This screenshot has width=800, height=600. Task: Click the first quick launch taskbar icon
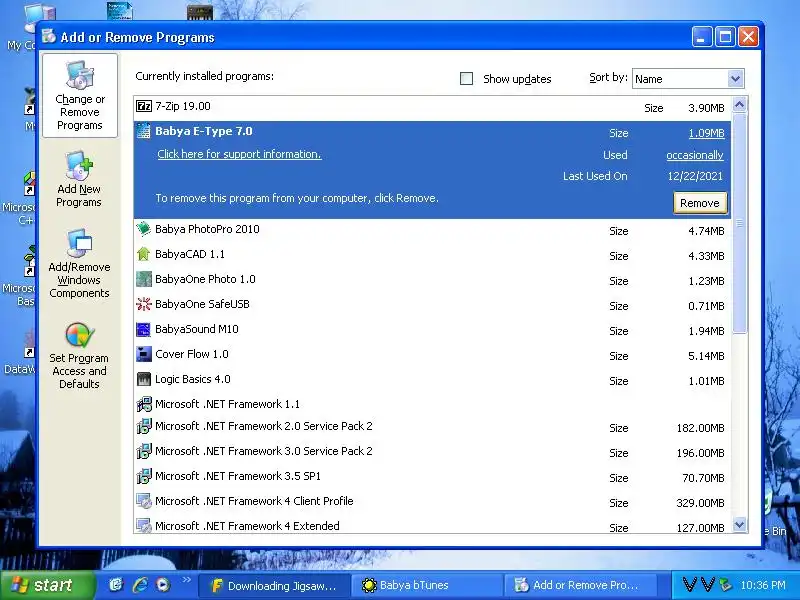tap(116, 585)
